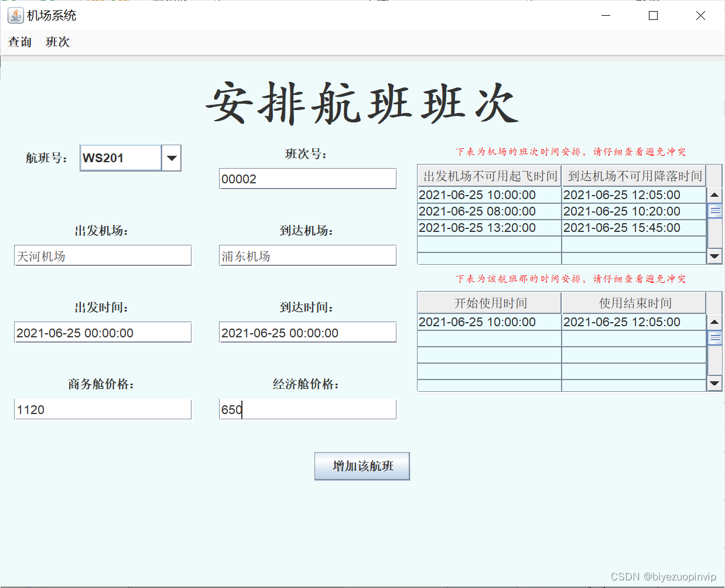
Task: Click the 班次号 input field containing 00002
Action: point(307,179)
